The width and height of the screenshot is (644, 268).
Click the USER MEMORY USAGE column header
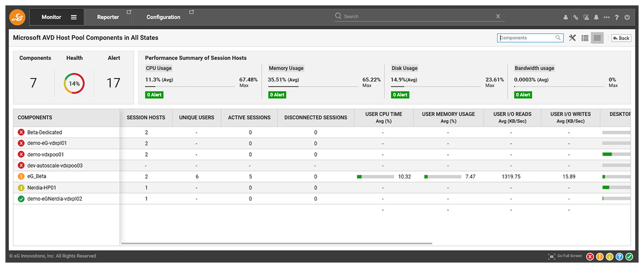click(448, 117)
